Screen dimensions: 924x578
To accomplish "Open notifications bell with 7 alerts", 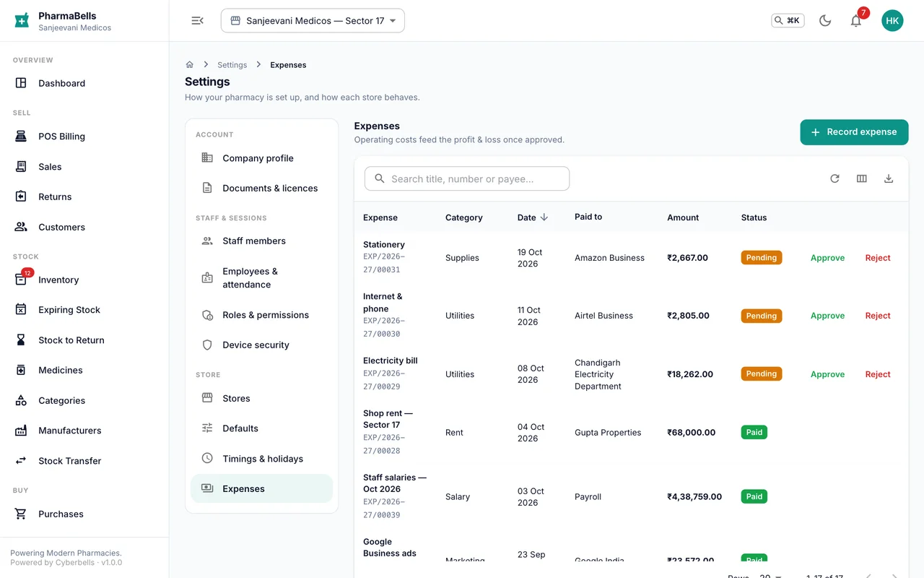I will coord(856,21).
